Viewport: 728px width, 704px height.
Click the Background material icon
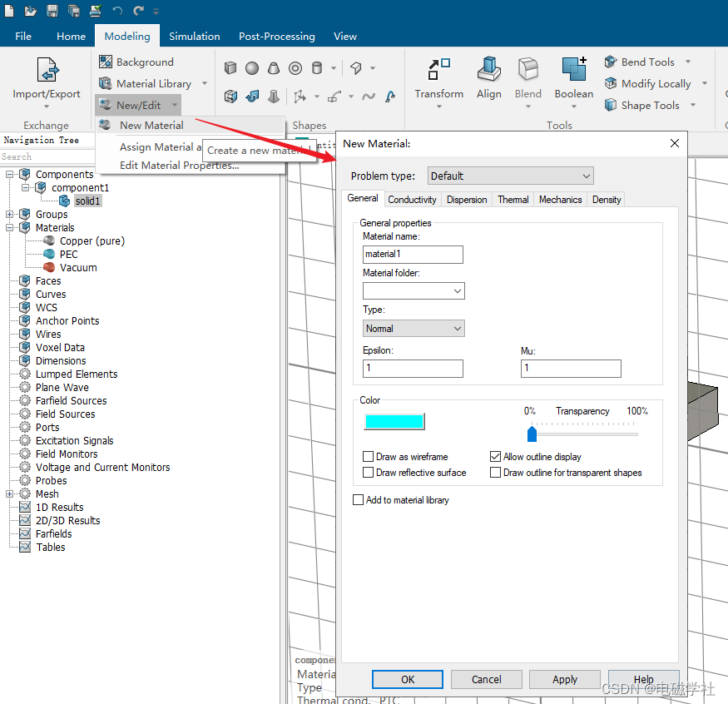(106, 62)
